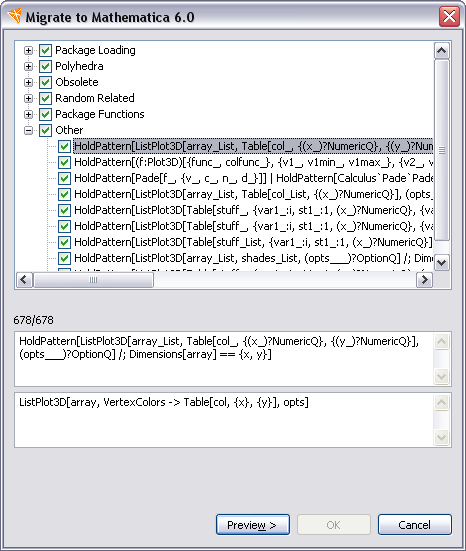The image size is (466, 551).
Task: Expand the Polyhedra tree node
Action: [x=28, y=66]
